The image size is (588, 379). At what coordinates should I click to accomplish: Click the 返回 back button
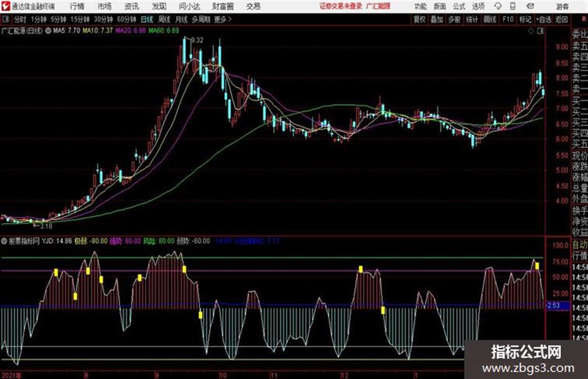561,19
